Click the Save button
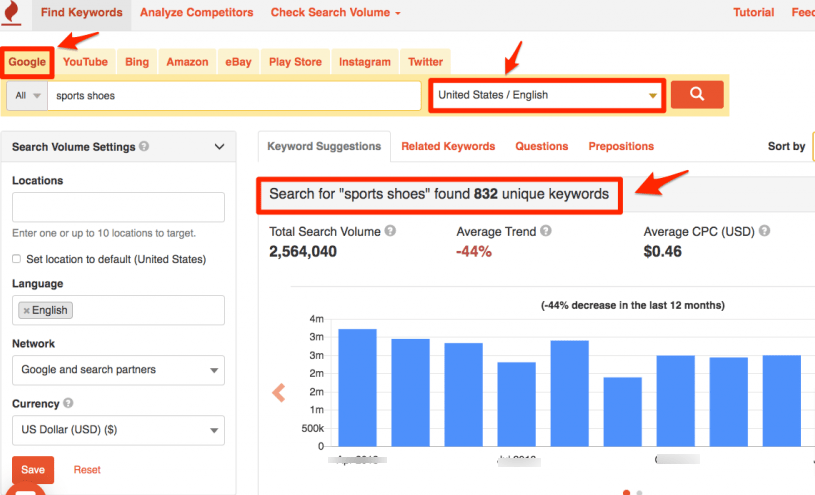The image size is (815, 495). coord(33,470)
